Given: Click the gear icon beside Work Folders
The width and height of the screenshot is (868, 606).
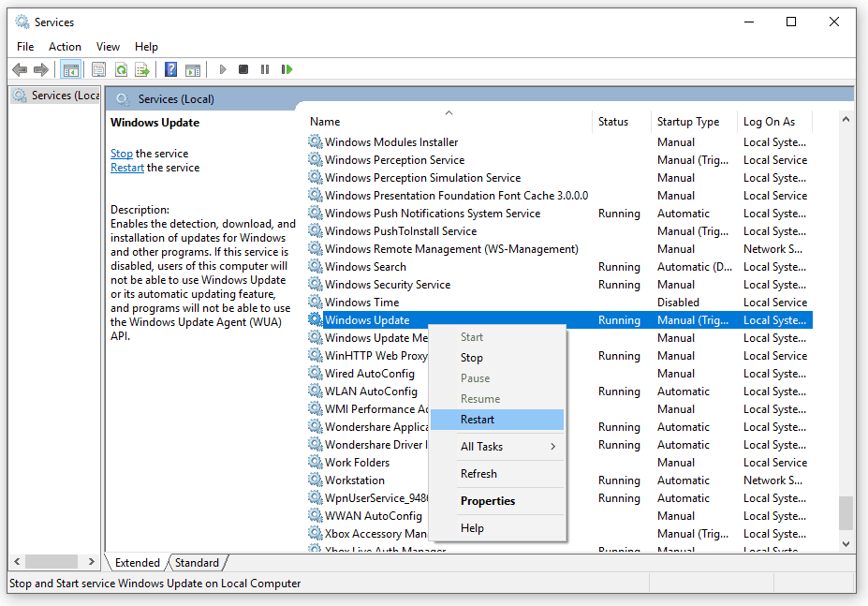Looking at the screenshot, I should click(316, 462).
